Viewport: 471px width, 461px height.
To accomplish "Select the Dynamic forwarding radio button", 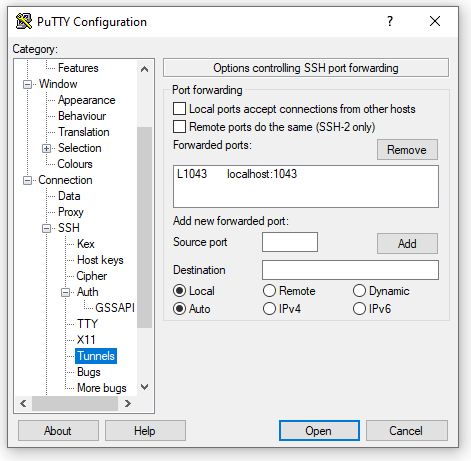I will click(x=359, y=291).
